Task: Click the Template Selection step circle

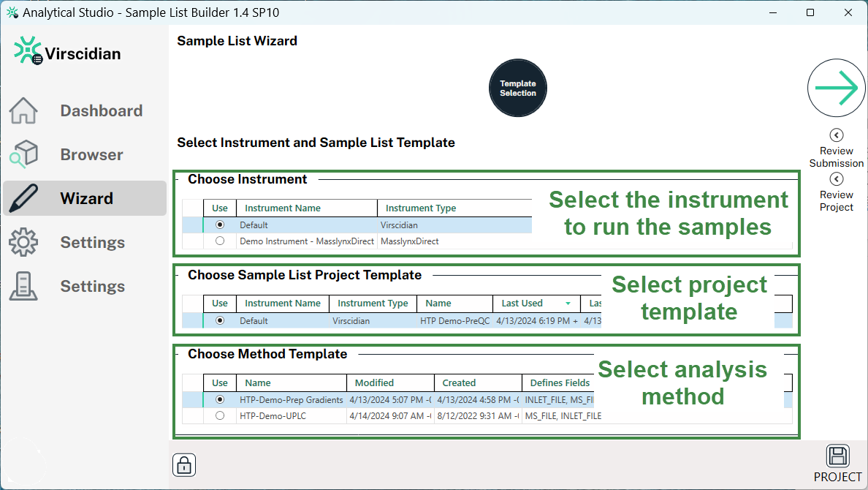Action: [517, 88]
